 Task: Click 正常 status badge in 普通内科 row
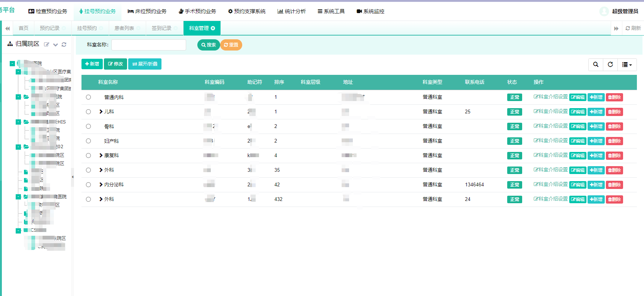click(515, 97)
